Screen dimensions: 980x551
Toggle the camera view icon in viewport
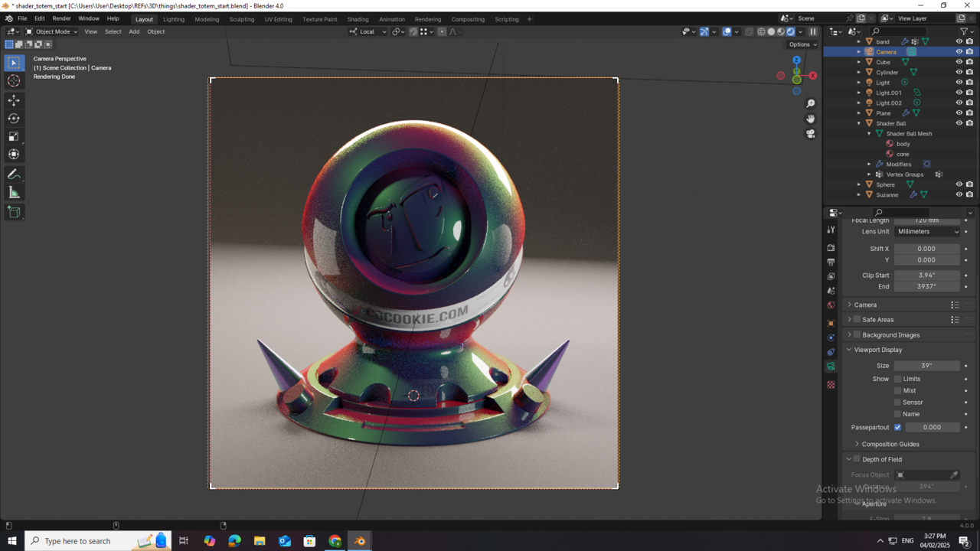coord(811,134)
